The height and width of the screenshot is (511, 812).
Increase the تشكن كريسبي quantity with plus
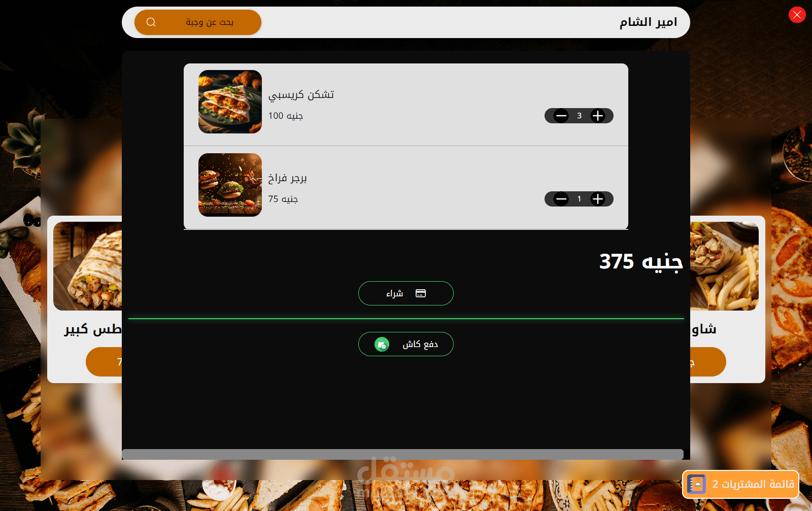click(x=598, y=116)
